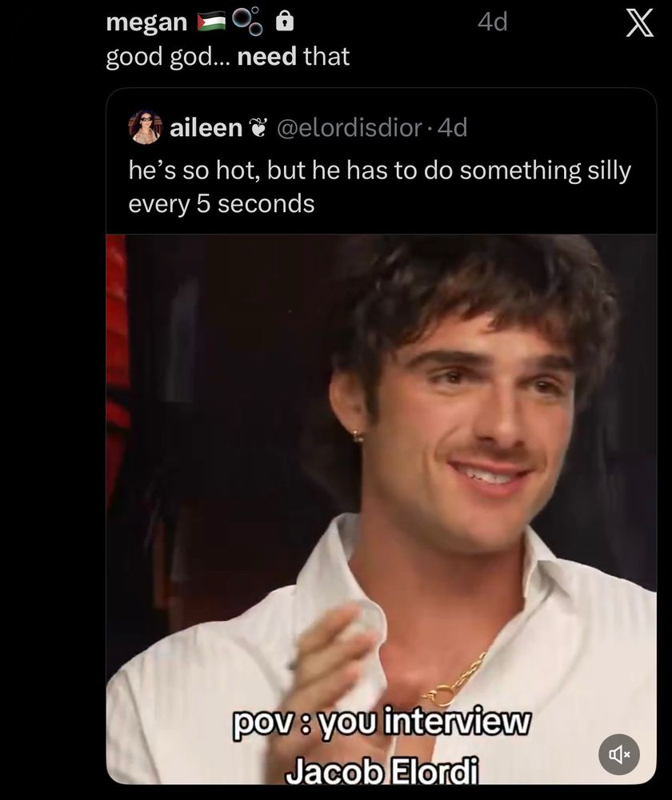
Task: Click the 'pov : you interview' caption
Action: point(382,722)
